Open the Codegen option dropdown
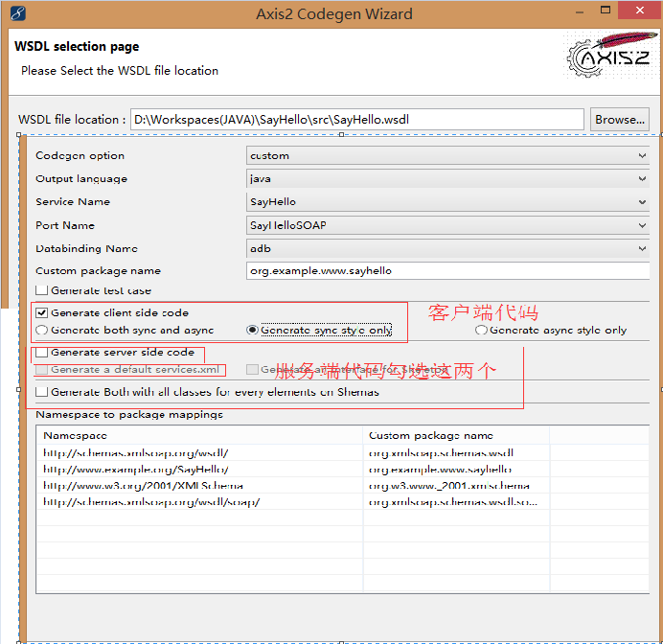 coord(447,155)
